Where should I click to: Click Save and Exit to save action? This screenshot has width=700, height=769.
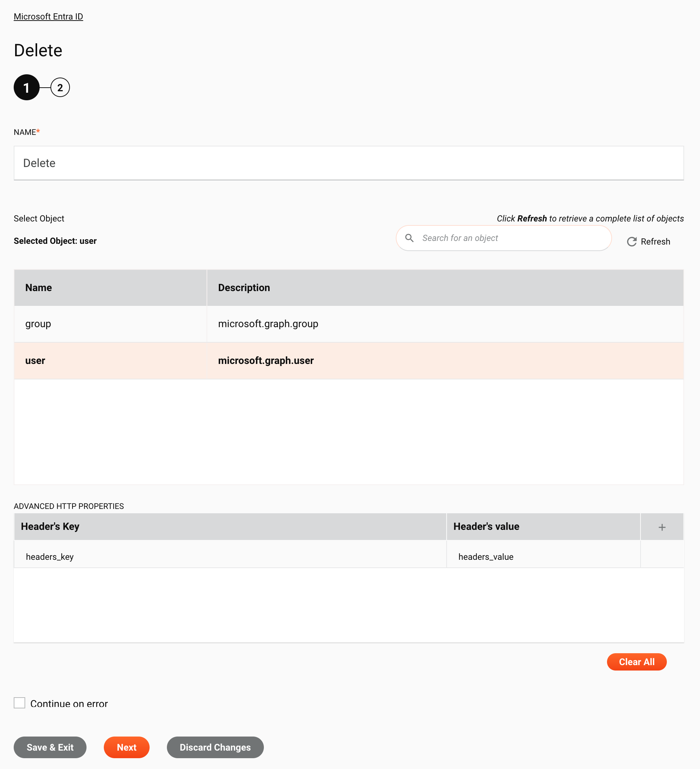[50, 747]
